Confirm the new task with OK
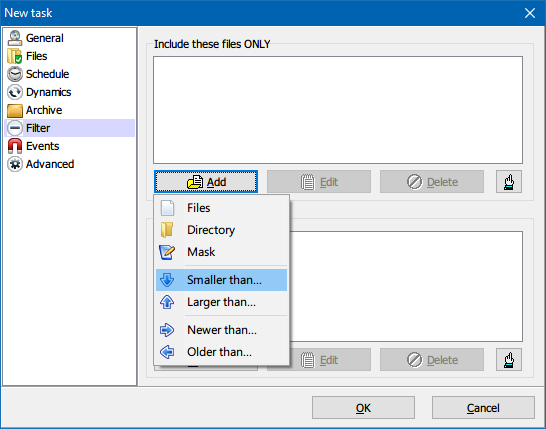 pos(363,408)
